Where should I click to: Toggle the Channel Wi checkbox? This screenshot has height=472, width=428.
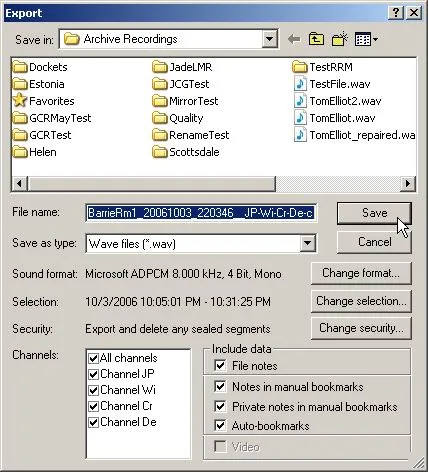(93, 390)
